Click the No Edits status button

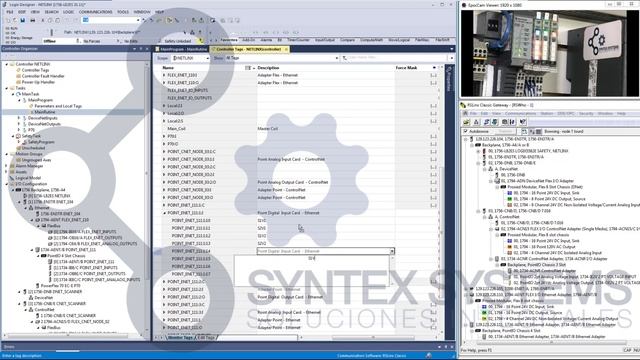pos(131,41)
